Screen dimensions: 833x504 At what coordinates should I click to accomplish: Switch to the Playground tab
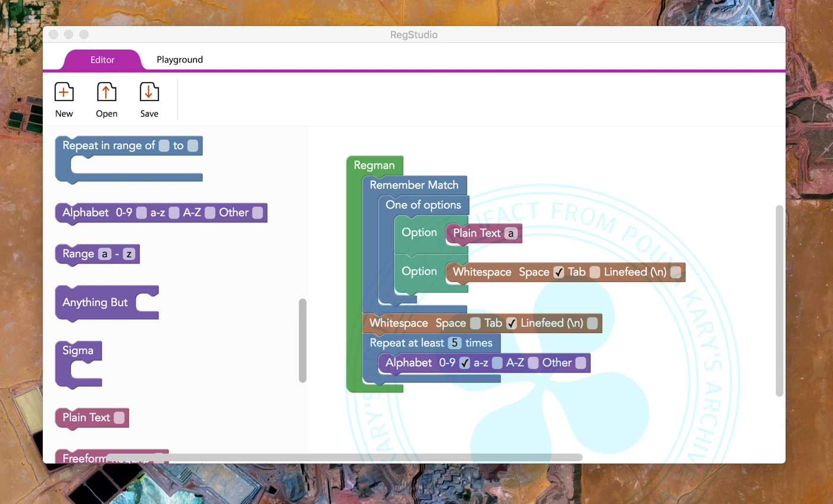click(180, 60)
